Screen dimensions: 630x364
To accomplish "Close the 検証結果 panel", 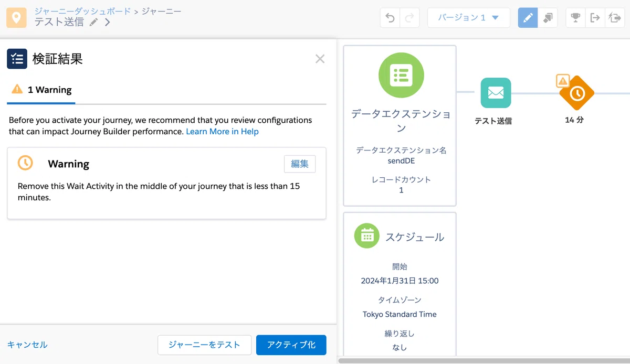I will pyautogui.click(x=320, y=59).
